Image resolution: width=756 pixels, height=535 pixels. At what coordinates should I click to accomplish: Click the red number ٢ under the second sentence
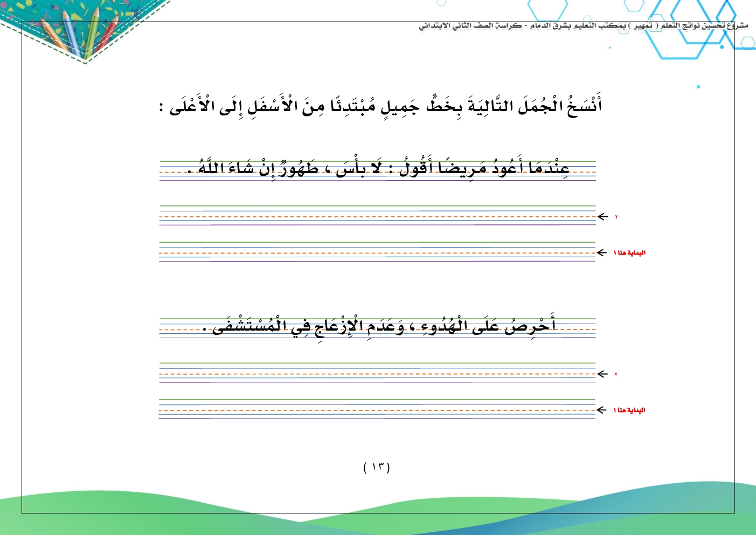coord(616,374)
